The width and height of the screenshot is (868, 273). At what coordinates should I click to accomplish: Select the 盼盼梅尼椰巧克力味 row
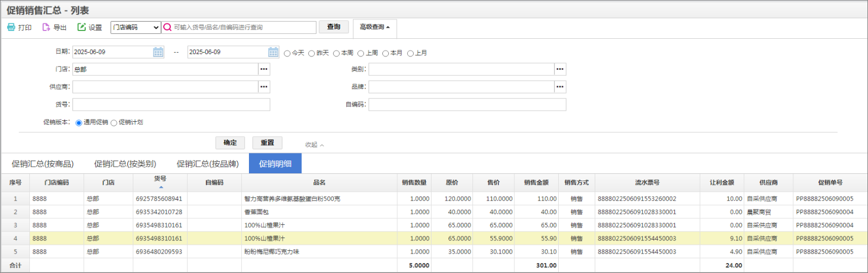(434, 252)
